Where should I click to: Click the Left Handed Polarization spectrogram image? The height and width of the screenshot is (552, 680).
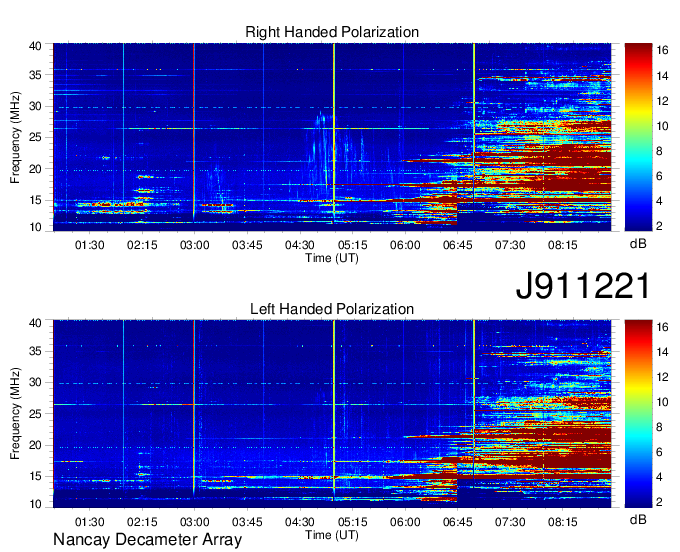pyautogui.click(x=332, y=414)
